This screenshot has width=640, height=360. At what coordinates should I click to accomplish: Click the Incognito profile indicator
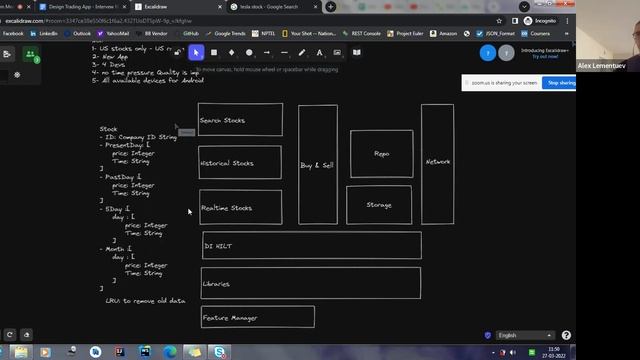[540, 21]
